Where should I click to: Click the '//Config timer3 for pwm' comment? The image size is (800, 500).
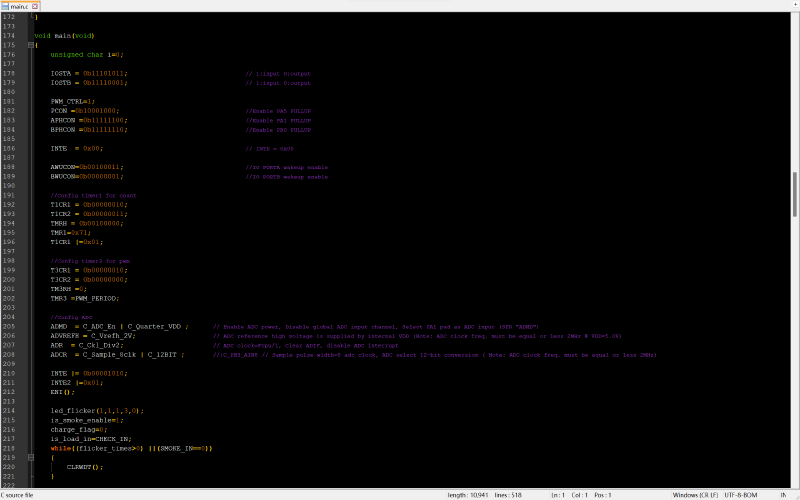[x=90, y=261]
